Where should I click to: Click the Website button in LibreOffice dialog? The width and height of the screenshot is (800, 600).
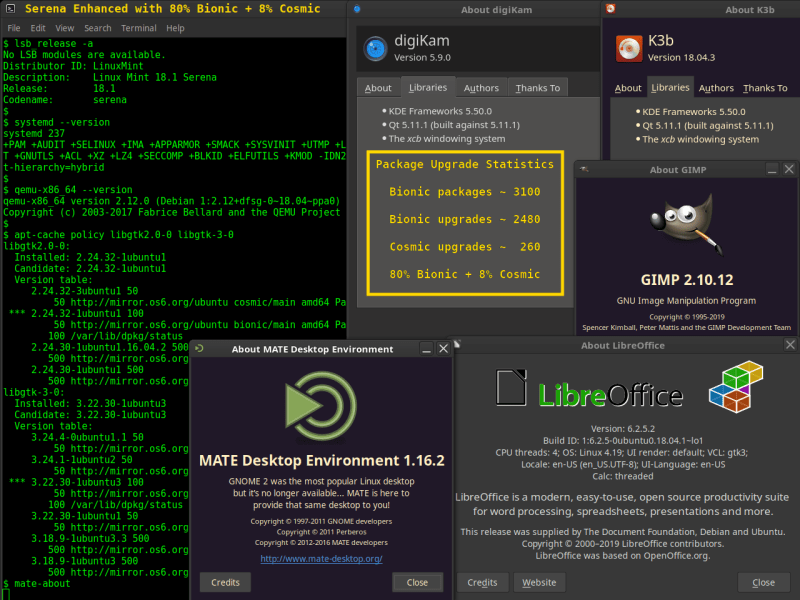pos(539,582)
